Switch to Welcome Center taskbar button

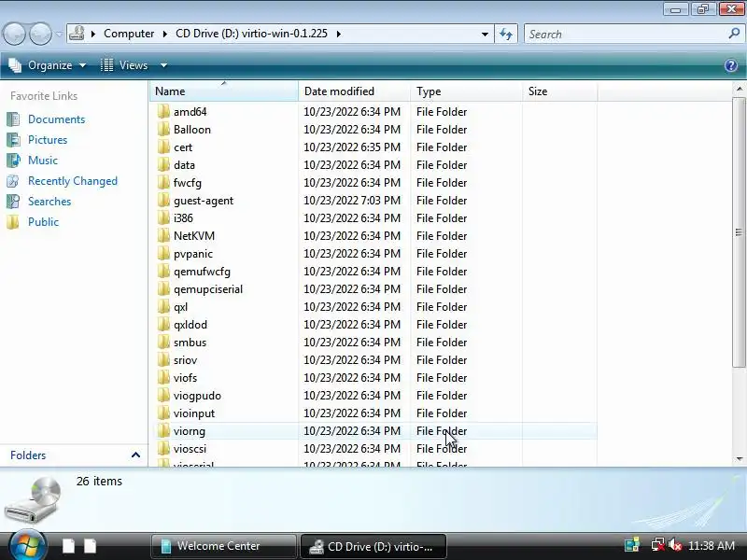pos(224,546)
